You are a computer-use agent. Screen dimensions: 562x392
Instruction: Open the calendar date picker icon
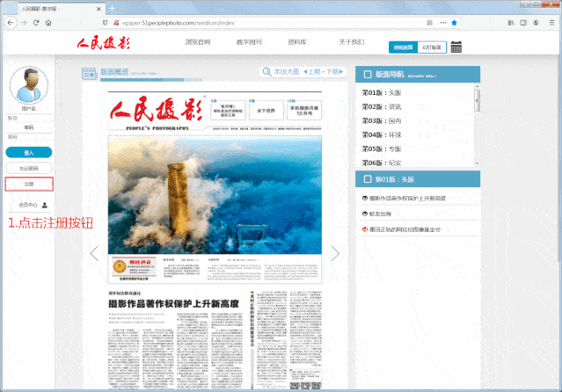[x=456, y=47]
